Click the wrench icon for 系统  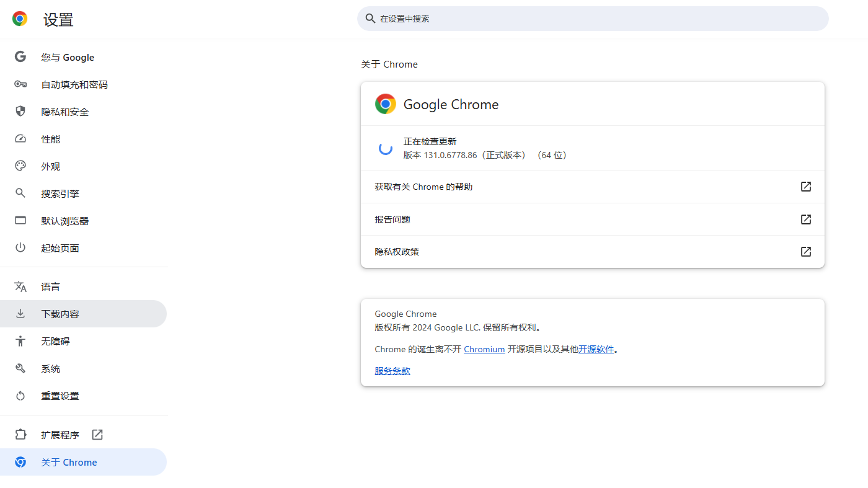(x=20, y=368)
